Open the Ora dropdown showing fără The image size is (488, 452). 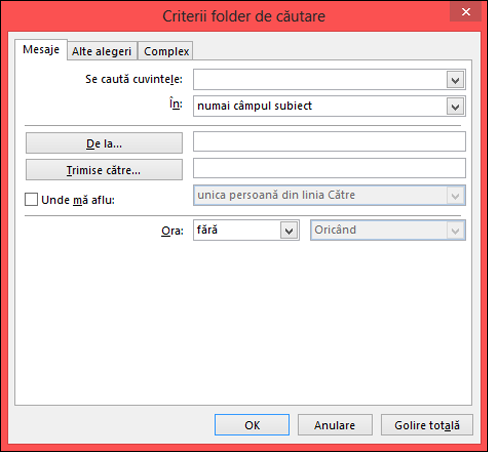(246, 230)
